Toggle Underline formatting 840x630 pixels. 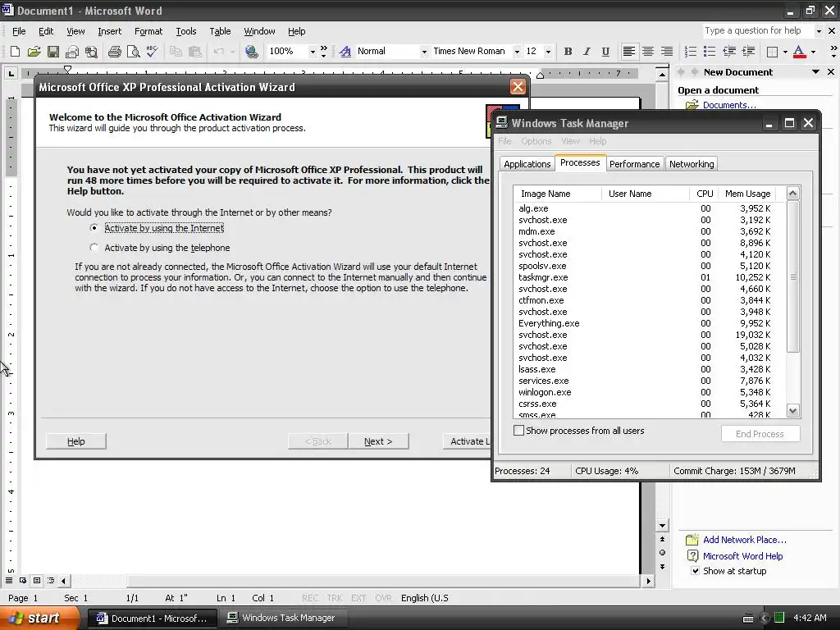[605, 52]
